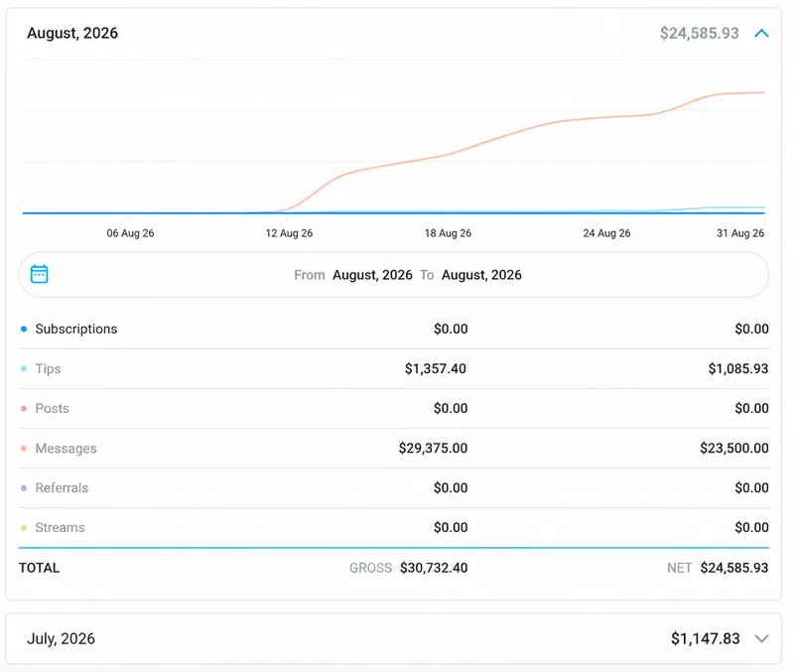Click the To label in the date bar
The image size is (794, 672).
(x=427, y=275)
